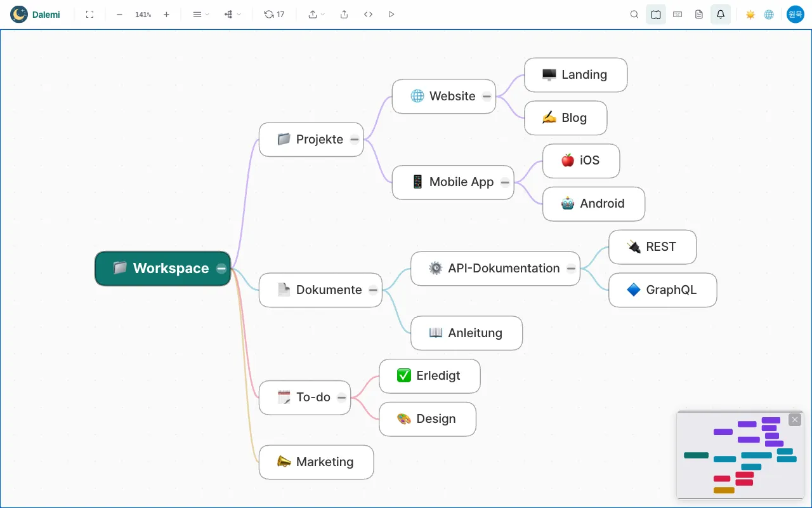Collapse the To-do branch
The width and height of the screenshot is (812, 508).
coord(341,398)
